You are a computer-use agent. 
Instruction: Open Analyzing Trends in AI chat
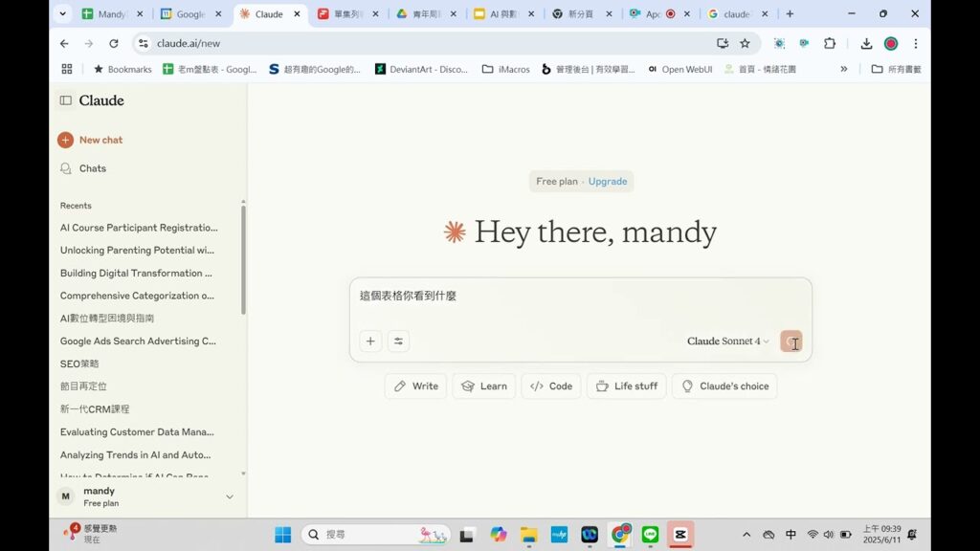click(135, 454)
